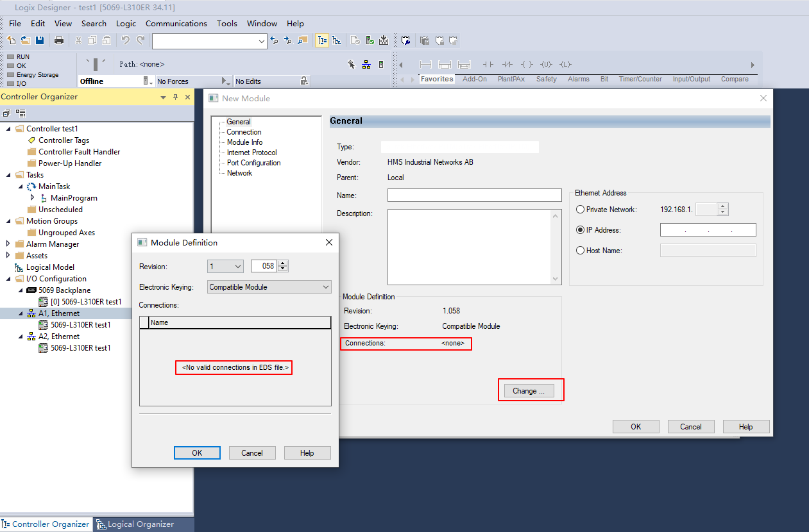Click the Who Active network icon

[x=366, y=64]
